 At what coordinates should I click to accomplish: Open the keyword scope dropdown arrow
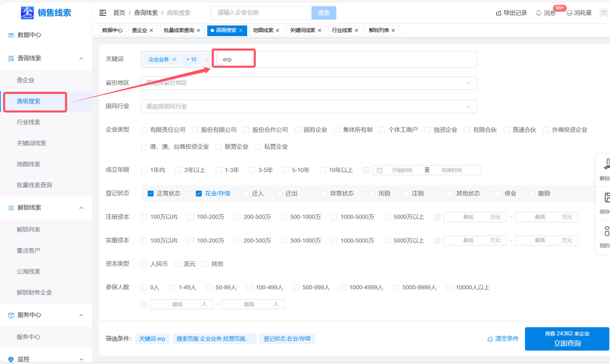tap(206, 59)
